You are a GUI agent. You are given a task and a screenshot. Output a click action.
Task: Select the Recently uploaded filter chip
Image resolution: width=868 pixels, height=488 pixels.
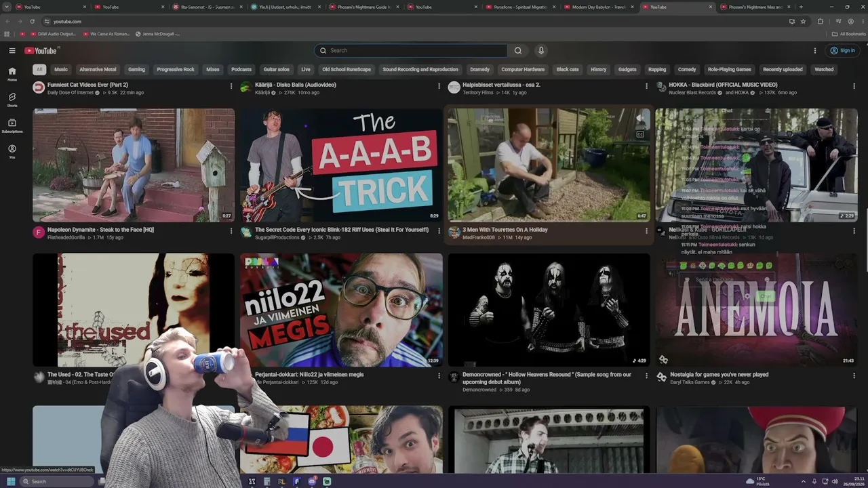[783, 69]
